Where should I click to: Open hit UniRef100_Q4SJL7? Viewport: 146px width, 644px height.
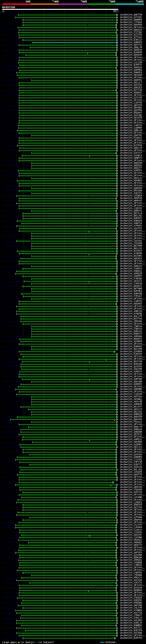point(131,82)
